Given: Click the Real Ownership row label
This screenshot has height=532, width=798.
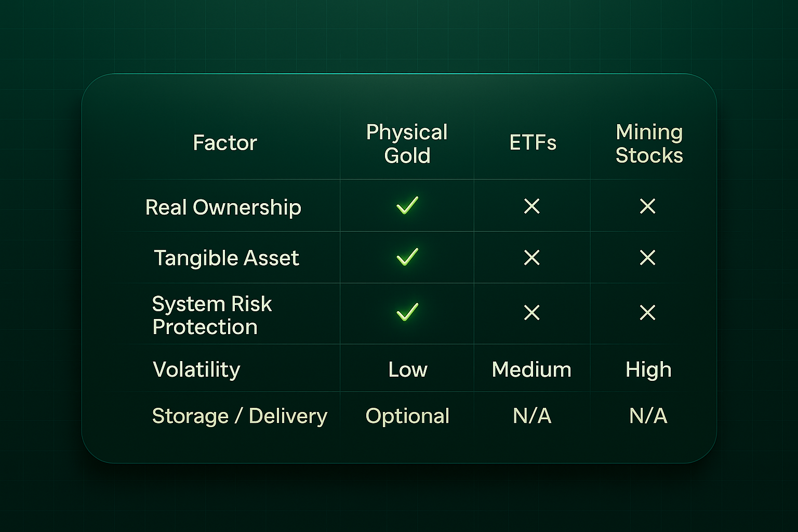Looking at the screenshot, I should click(x=223, y=207).
